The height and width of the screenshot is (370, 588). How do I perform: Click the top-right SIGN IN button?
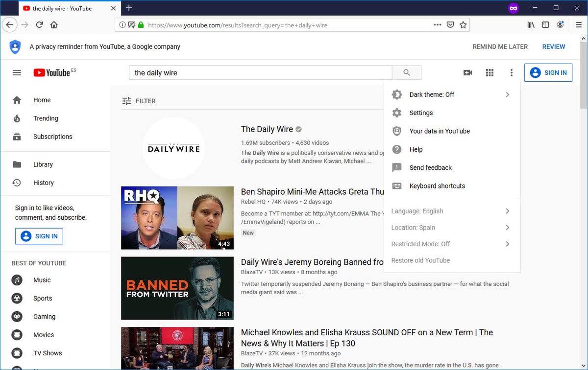[548, 72]
